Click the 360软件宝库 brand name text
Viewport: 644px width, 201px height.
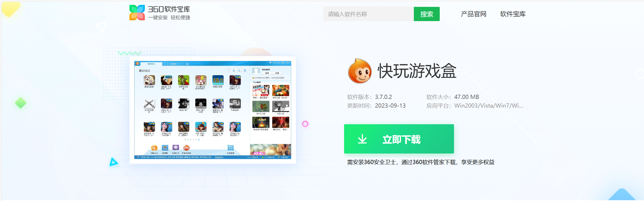[169, 9]
